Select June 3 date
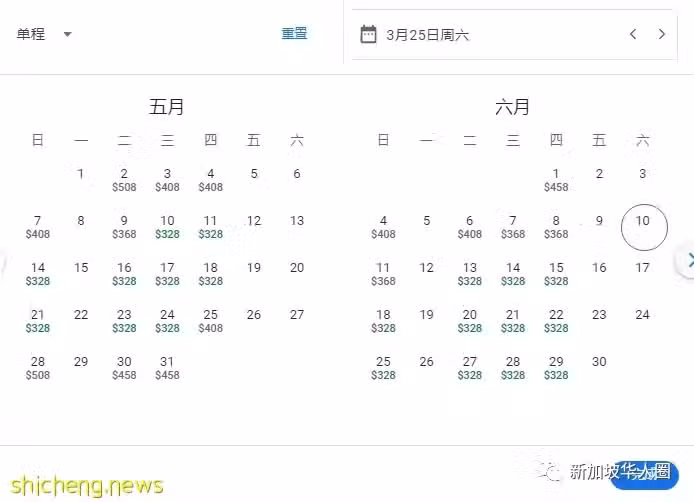This screenshot has height=502, width=694. 643,174
